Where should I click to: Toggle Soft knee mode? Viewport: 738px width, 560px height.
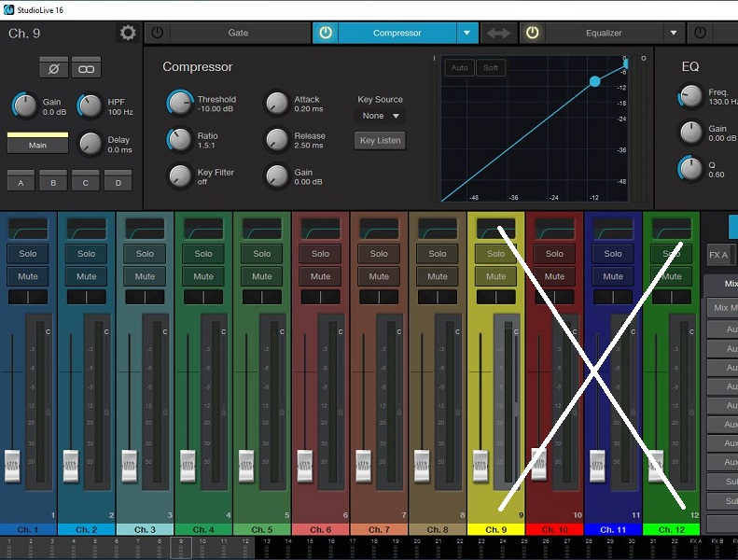pos(491,68)
